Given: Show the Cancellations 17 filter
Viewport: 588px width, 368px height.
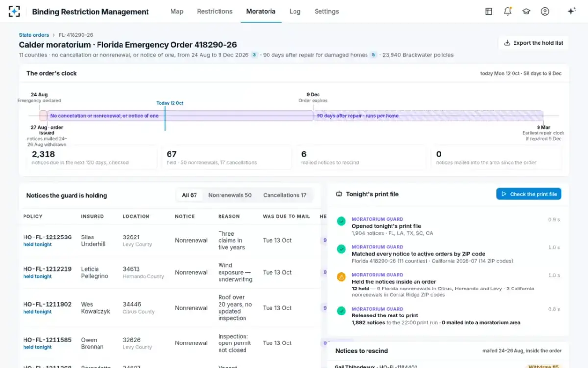Looking at the screenshot, I should click(285, 195).
